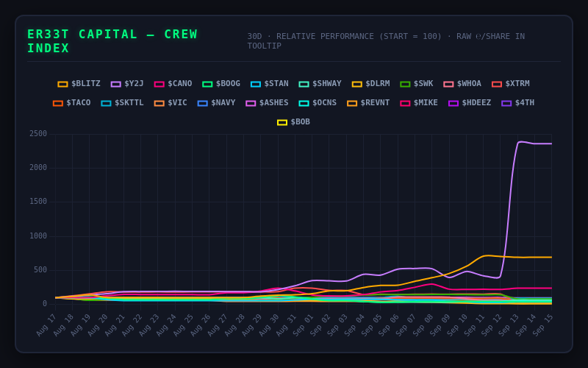588x368 pixels.
Task: Click the yellow $BOB color swatch
Action: click(x=282, y=122)
